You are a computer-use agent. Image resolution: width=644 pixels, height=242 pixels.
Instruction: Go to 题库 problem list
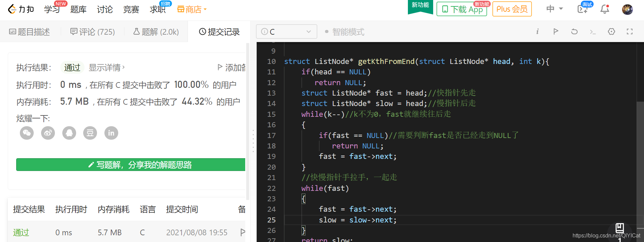78,9
